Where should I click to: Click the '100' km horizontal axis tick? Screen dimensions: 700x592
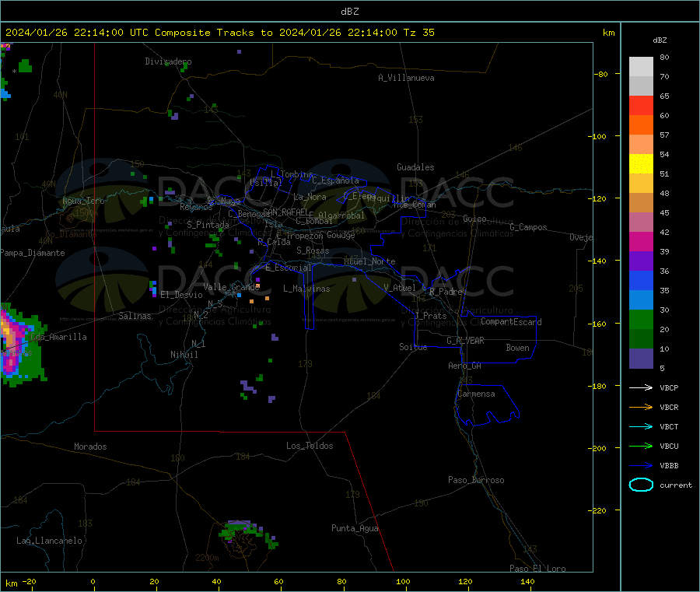point(403,581)
